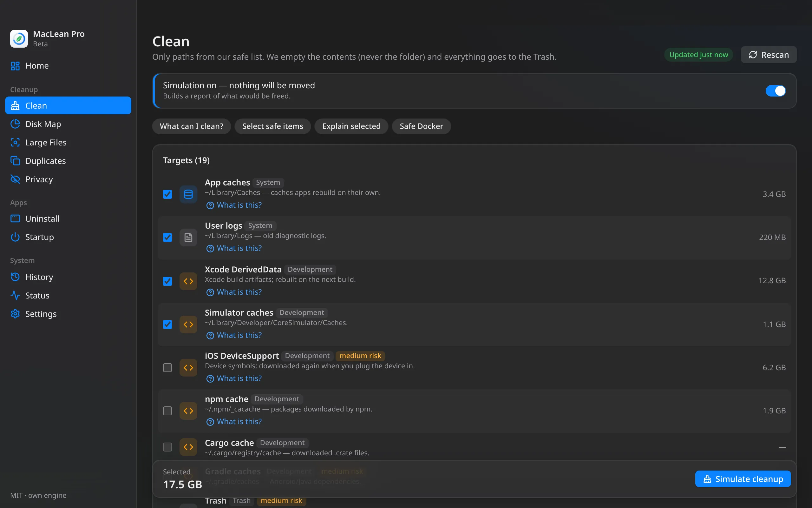Check the iOS DeviceSupport checkbox
The height and width of the screenshot is (508, 812).
167,368
